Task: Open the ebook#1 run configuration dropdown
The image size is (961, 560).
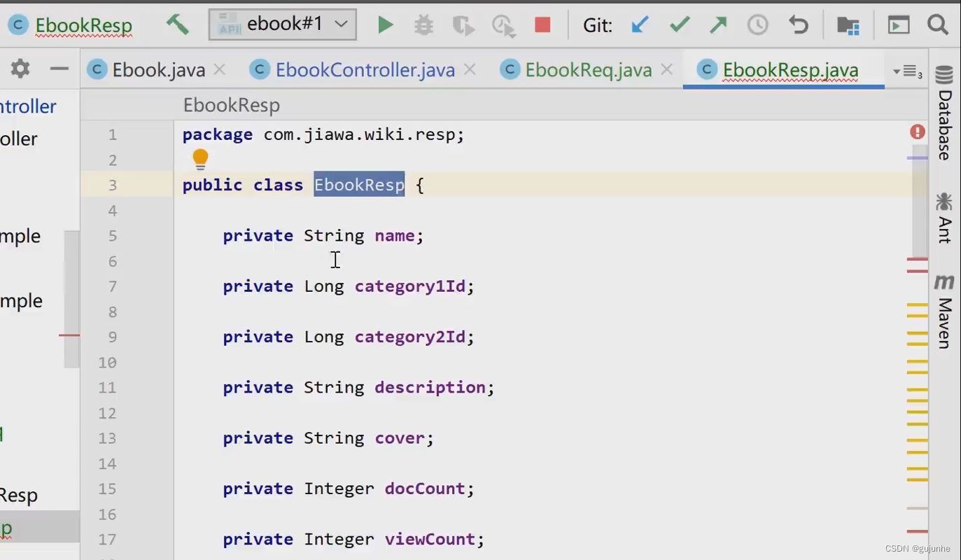Action: coord(283,24)
